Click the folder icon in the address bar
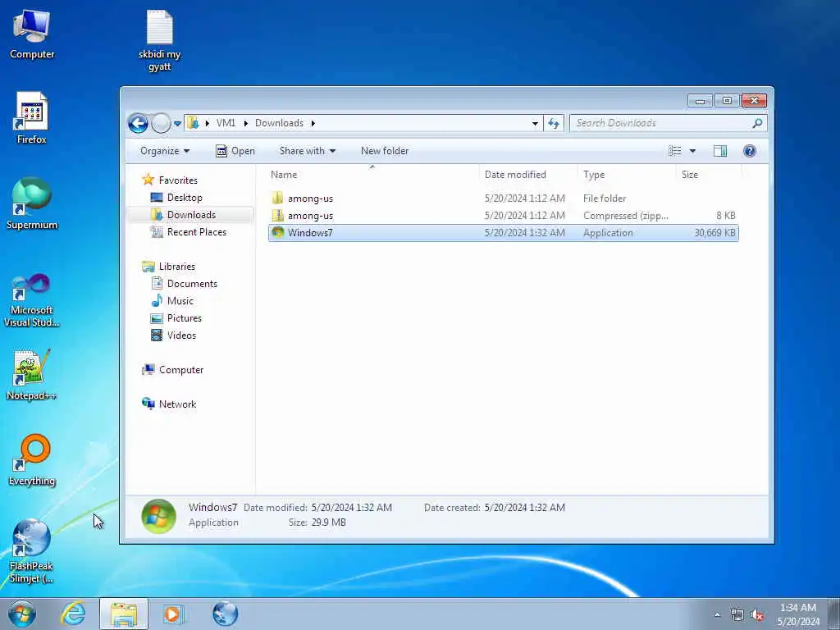Screen dimensions: 840x630 click(x=194, y=123)
